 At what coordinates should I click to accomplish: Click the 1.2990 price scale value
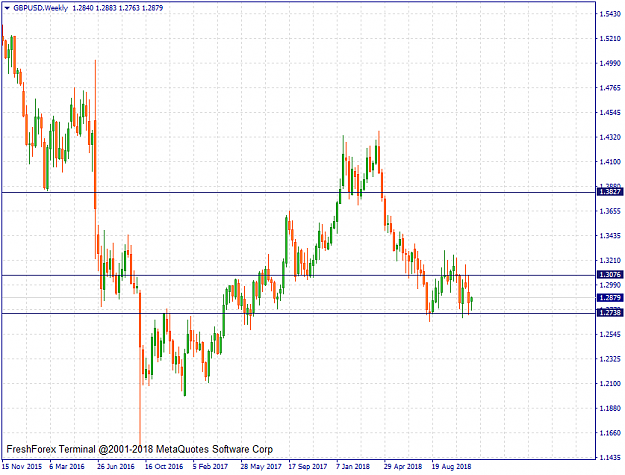point(610,285)
